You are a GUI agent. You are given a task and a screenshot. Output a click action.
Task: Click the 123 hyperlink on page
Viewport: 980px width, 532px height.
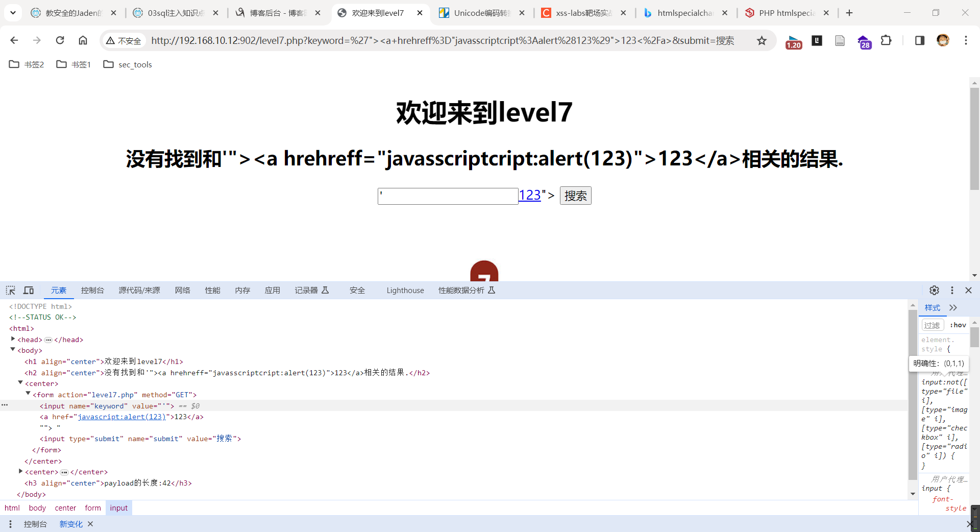[x=529, y=195]
